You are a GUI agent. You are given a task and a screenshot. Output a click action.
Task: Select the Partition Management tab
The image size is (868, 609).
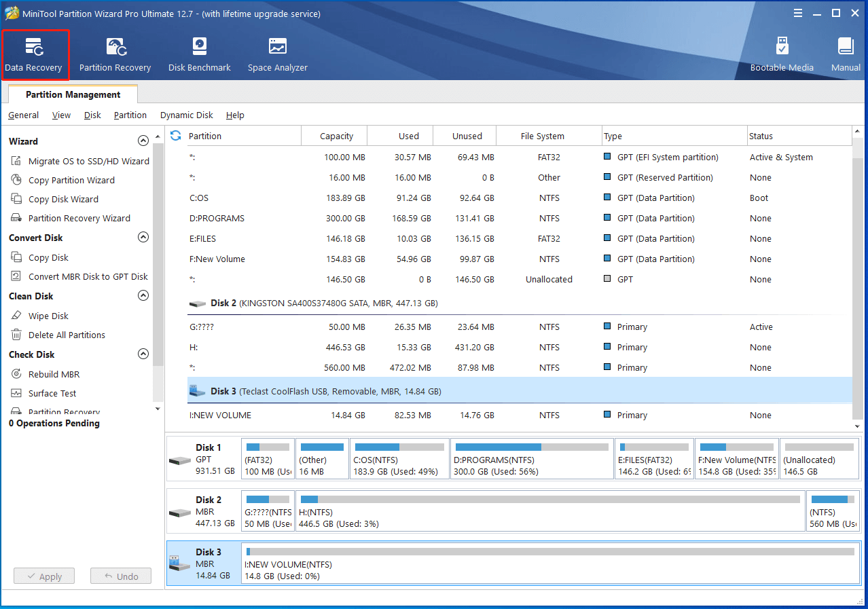(73, 95)
